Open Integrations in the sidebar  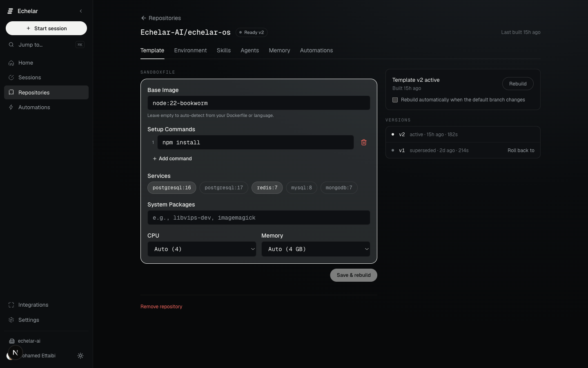click(x=46, y=305)
